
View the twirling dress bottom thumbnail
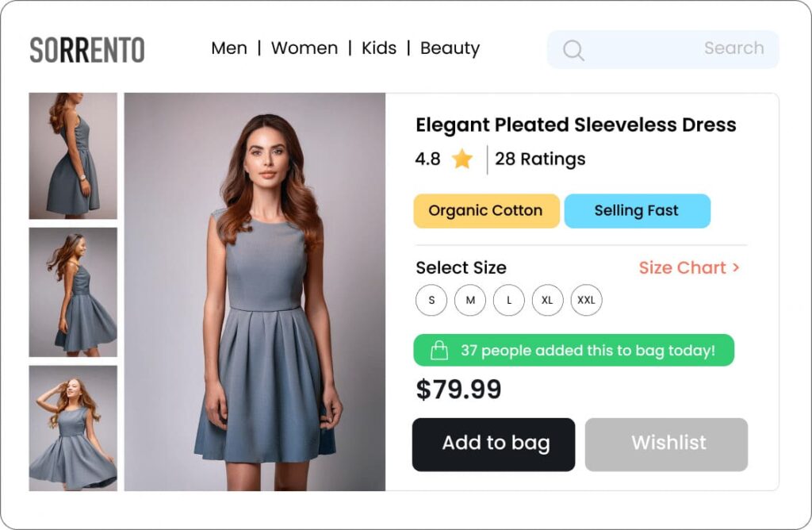coord(73,428)
